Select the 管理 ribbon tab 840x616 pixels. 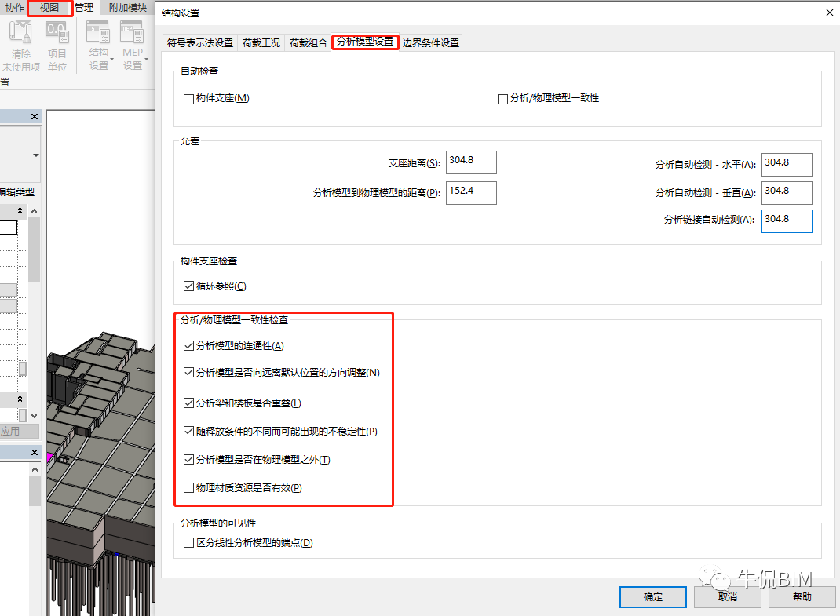pyautogui.click(x=84, y=8)
